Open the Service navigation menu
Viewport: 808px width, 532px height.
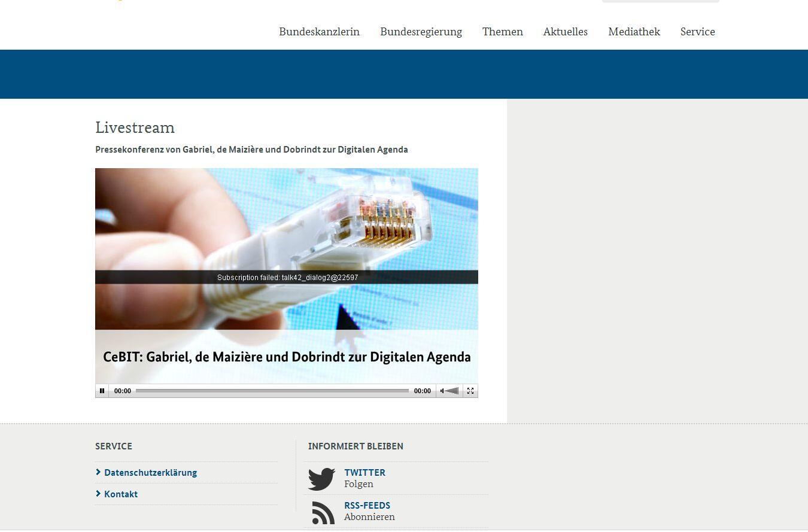[698, 32]
